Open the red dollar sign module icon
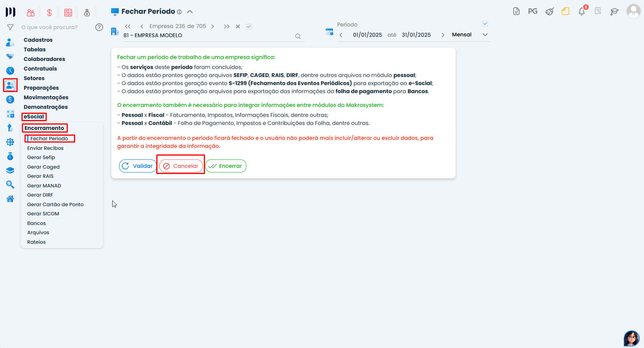The width and height of the screenshot is (644, 348). 49,13
